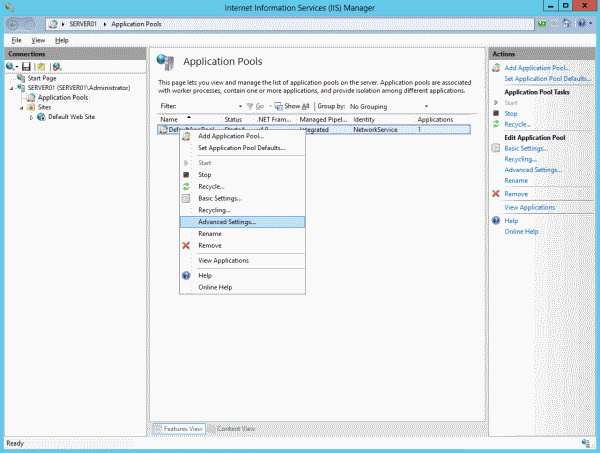Click the Add Application Pool icon in the Actions pane
Screen dimensions: 600x453
pos(496,68)
